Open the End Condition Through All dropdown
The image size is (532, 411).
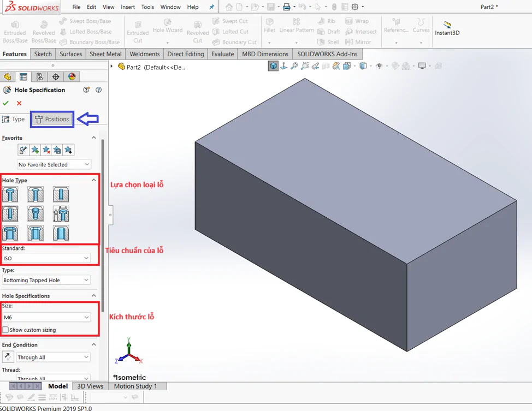tap(54, 358)
